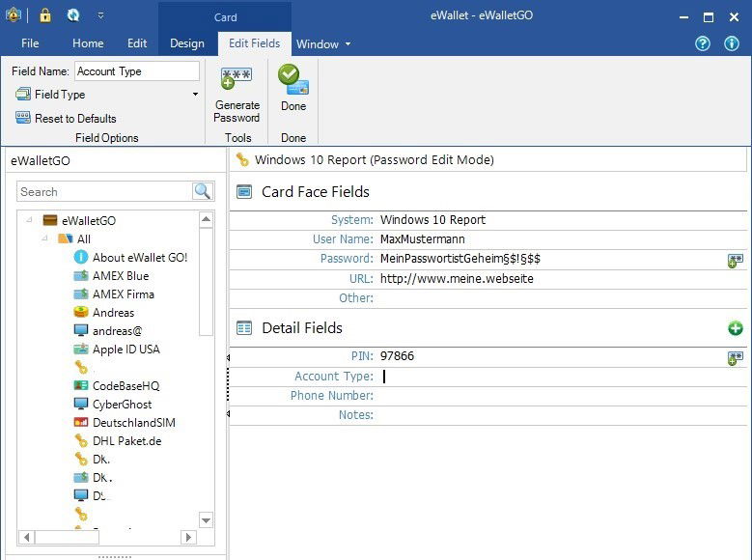The width and height of the screenshot is (752, 560).
Task: Click the Card Face Fields section icon
Action: pyautogui.click(x=244, y=192)
